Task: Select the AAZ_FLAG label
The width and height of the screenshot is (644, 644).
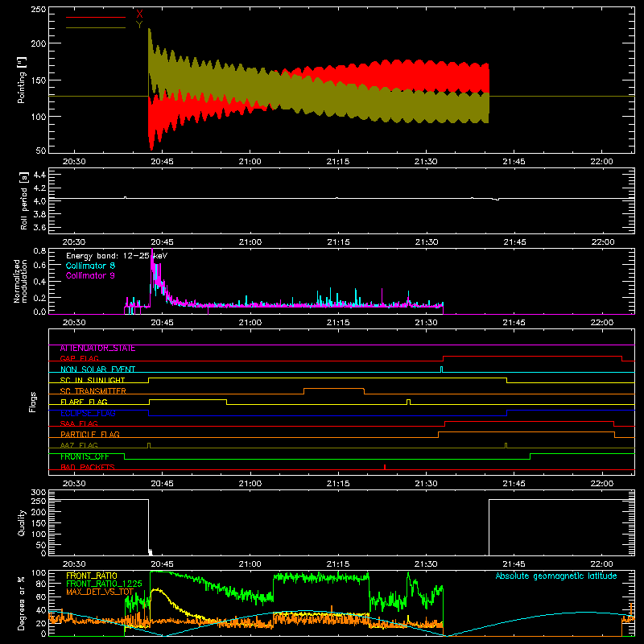Action: [79, 446]
